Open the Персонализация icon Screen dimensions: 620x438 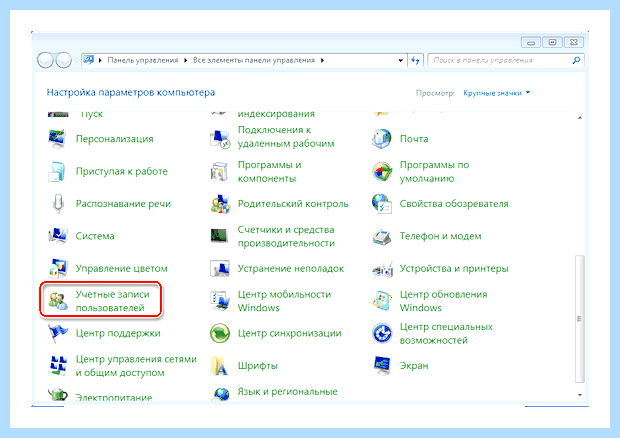(x=57, y=139)
